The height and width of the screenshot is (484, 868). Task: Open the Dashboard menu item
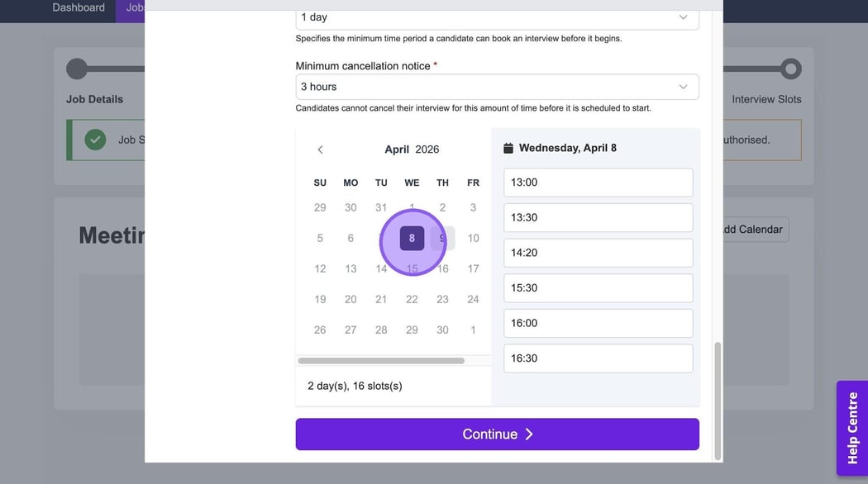point(79,7)
